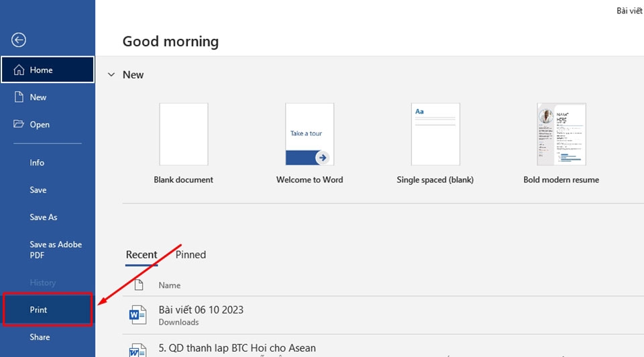The height and width of the screenshot is (357, 644).
Task: Select the Recent tab
Action: pos(142,255)
